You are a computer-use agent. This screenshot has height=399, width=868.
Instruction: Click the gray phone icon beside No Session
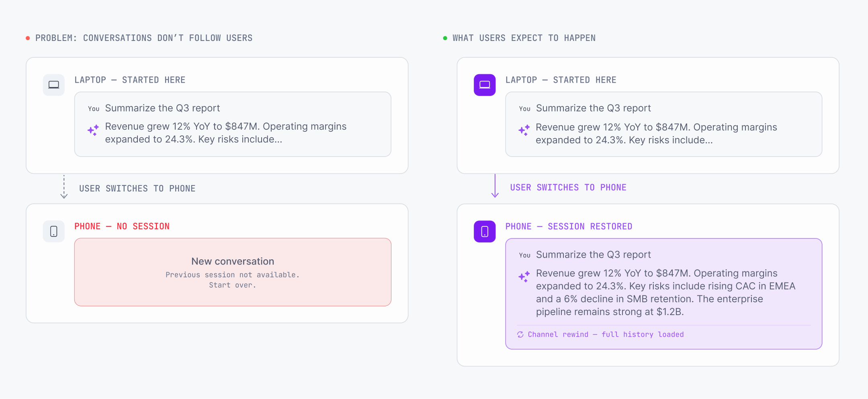[x=54, y=231]
